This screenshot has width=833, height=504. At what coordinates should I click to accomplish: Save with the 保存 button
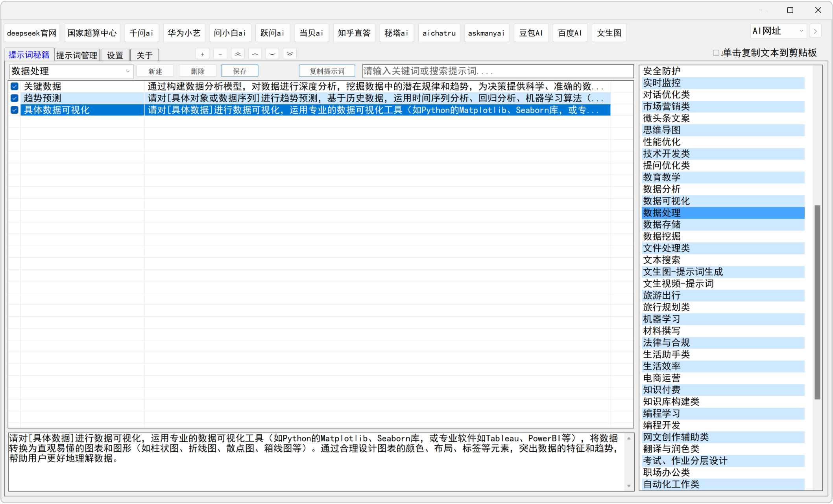[240, 71]
